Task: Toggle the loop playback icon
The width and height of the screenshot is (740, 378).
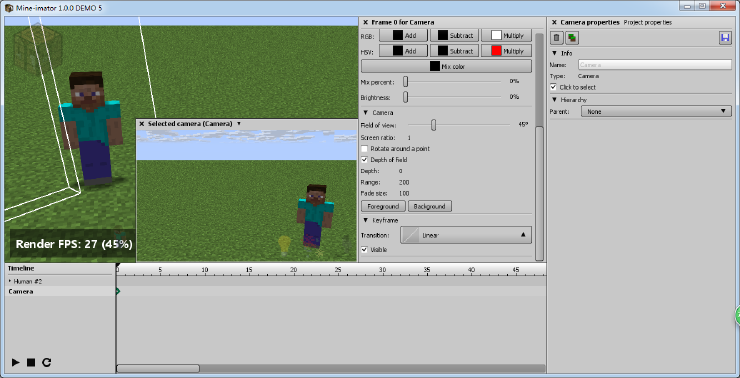Action: tap(46, 362)
